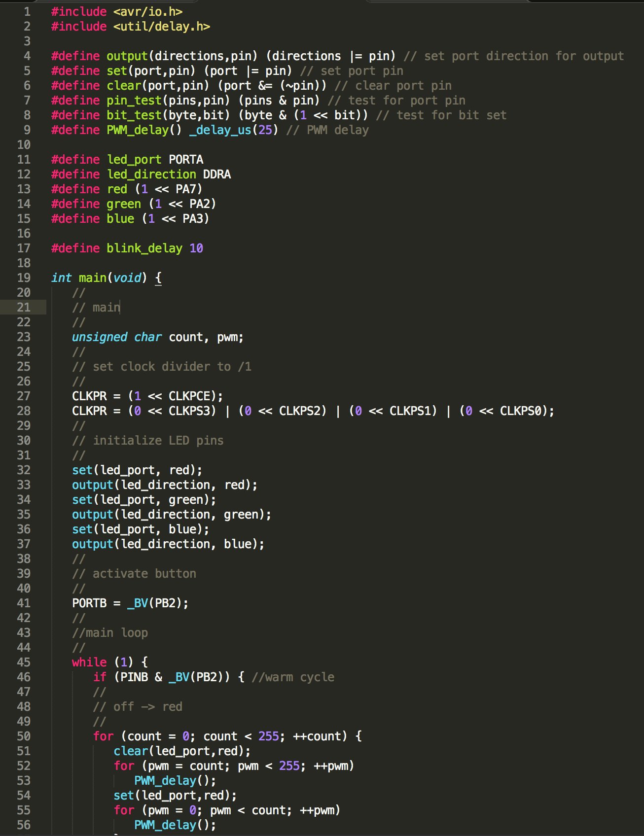Image resolution: width=644 pixels, height=836 pixels.
Task: Click the '// set port direction for output' comment
Action: coord(514,56)
